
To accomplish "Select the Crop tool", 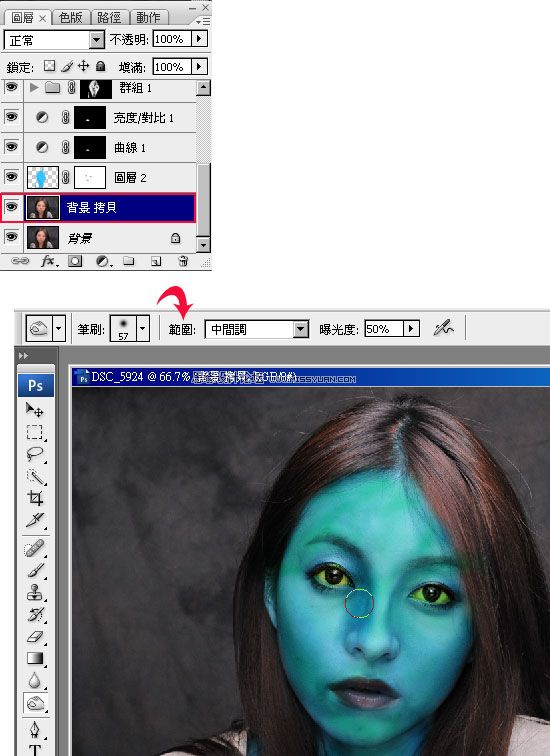I will (x=35, y=498).
